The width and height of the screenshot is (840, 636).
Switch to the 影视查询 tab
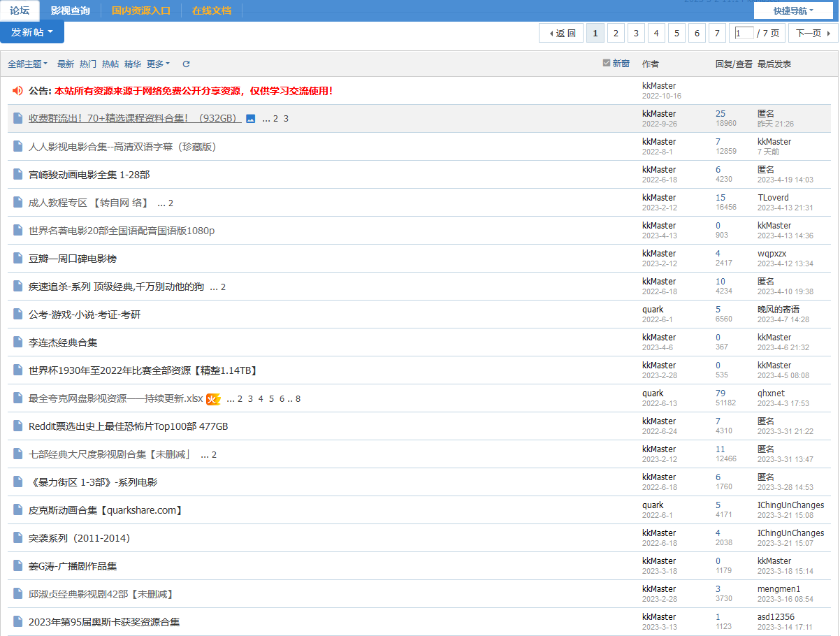(70, 10)
